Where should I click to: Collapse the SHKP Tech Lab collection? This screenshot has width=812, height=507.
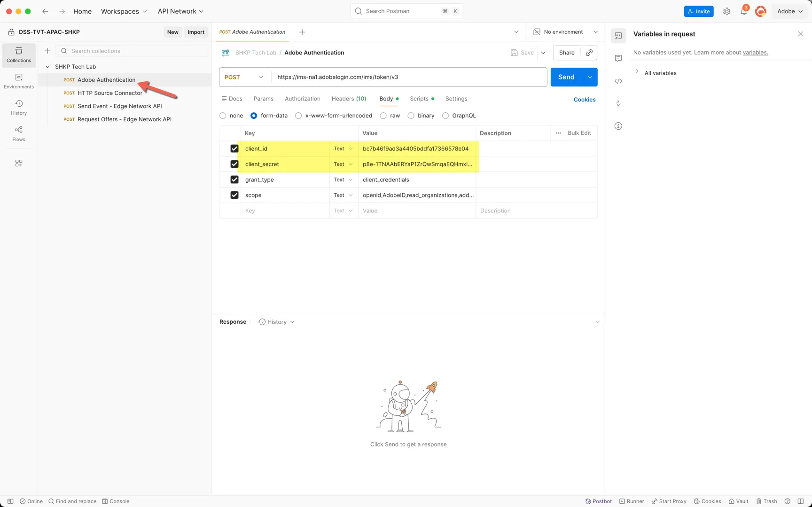47,67
